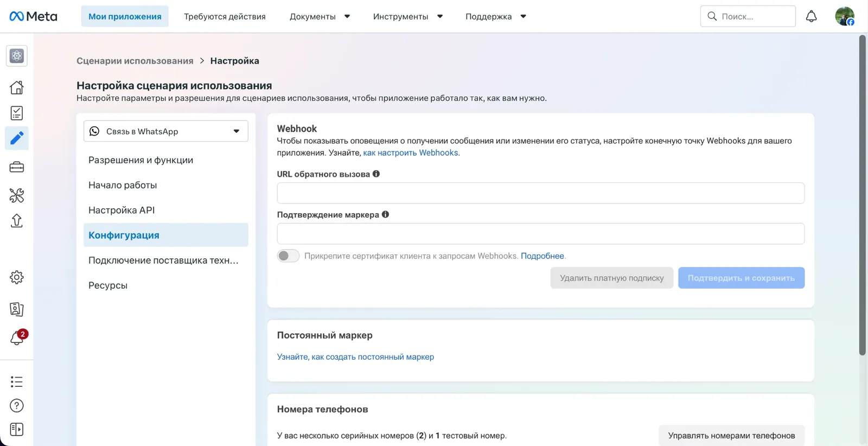Screen dimensions: 868x446
Task: Select Подключение поставщика техн... item
Action: point(166,260)
